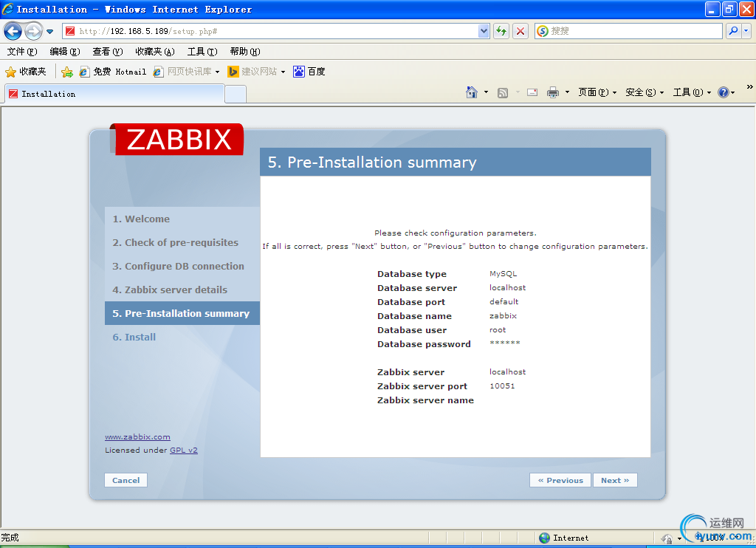Open the 百度 favorites link
The height and width of the screenshot is (548, 756).
click(x=309, y=72)
